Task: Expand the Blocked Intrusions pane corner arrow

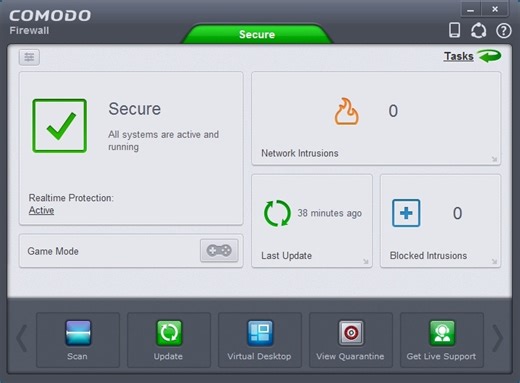Action: point(494,261)
